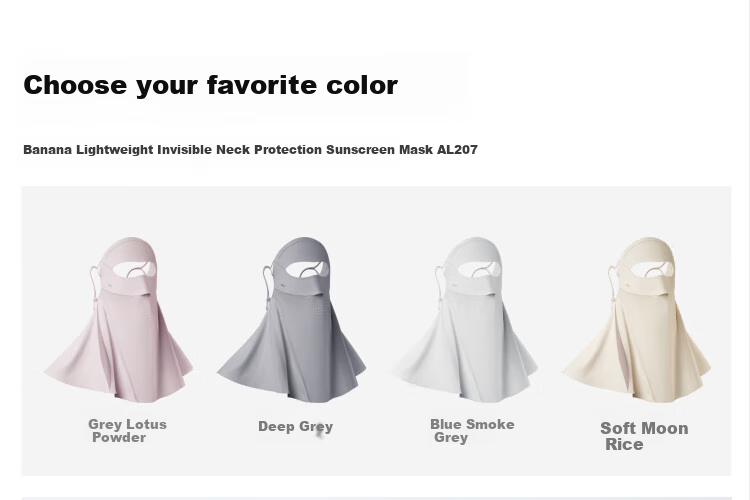Click the Soft Moon Rice label
This screenshot has height=500, width=750.
coord(644,436)
